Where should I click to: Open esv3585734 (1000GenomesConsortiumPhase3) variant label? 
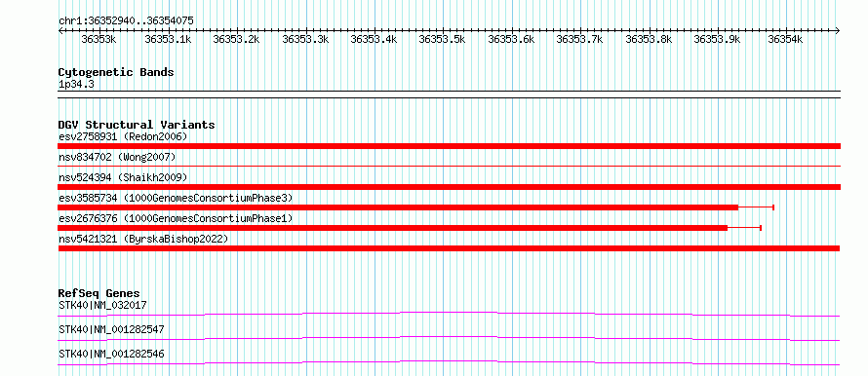coord(176,198)
